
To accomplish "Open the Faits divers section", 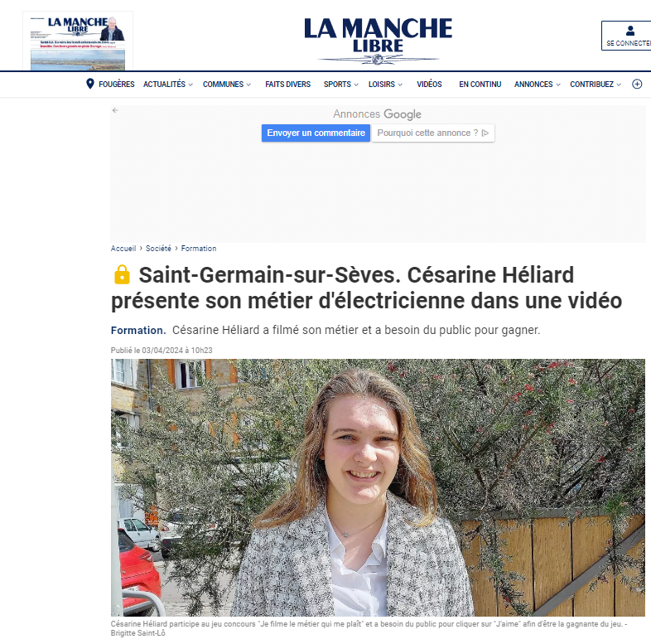I will point(287,85).
